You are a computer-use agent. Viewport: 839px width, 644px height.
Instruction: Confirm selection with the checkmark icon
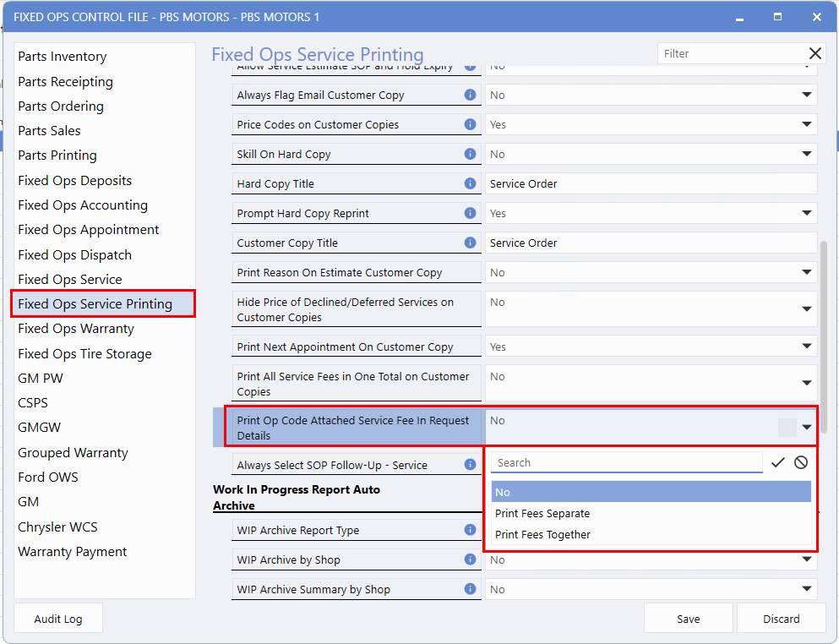[x=778, y=462]
